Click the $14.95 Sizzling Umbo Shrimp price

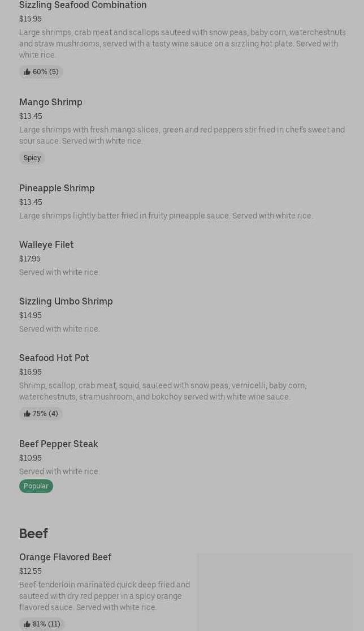click(x=31, y=315)
